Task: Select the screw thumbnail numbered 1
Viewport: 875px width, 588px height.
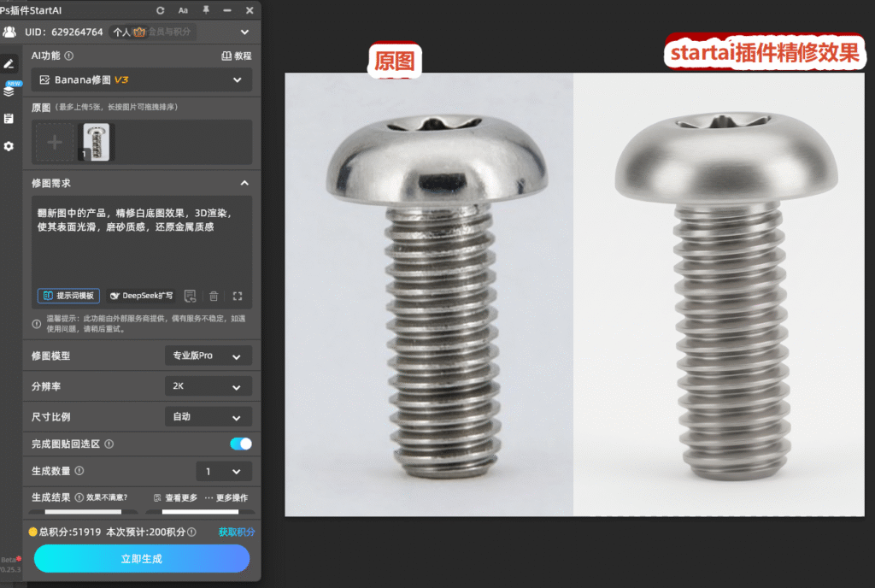Action: coord(96,142)
